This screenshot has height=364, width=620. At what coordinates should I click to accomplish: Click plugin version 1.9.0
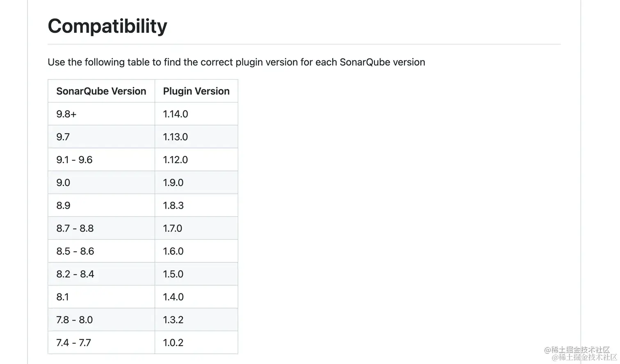point(196,182)
